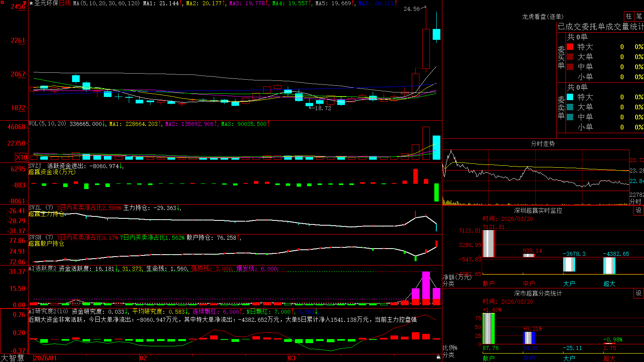
Task: Select the 超赢主力持仓 label
Action: coord(46,214)
